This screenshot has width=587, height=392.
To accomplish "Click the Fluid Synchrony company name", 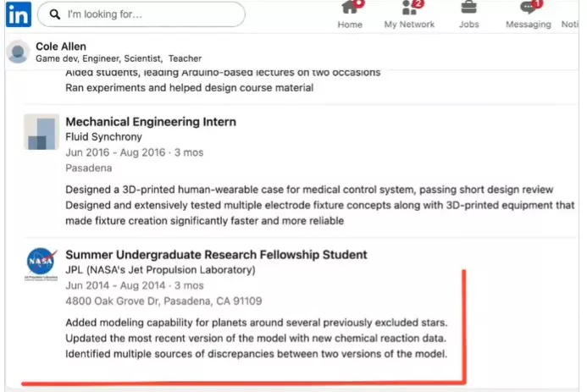I will [x=103, y=136].
